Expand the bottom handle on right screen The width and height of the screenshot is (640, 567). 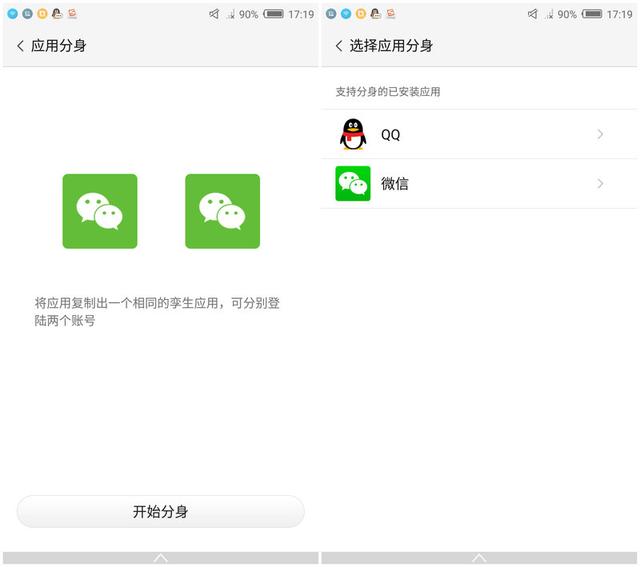coord(479,558)
